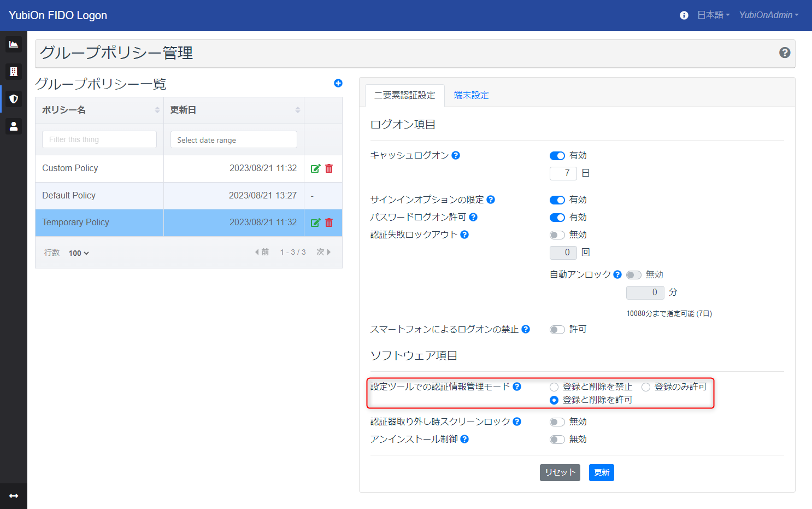The height and width of the screenshot is (509, 812).
Task: Click the shield group policy icon in sidebar
Action: pos(14,99)
